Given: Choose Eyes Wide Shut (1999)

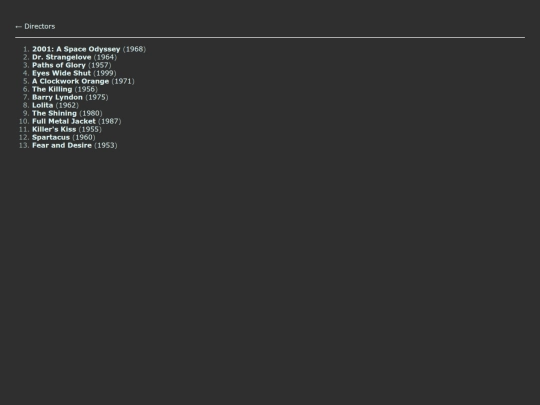Looking at the screenshot, I should [x=74, y=73].
